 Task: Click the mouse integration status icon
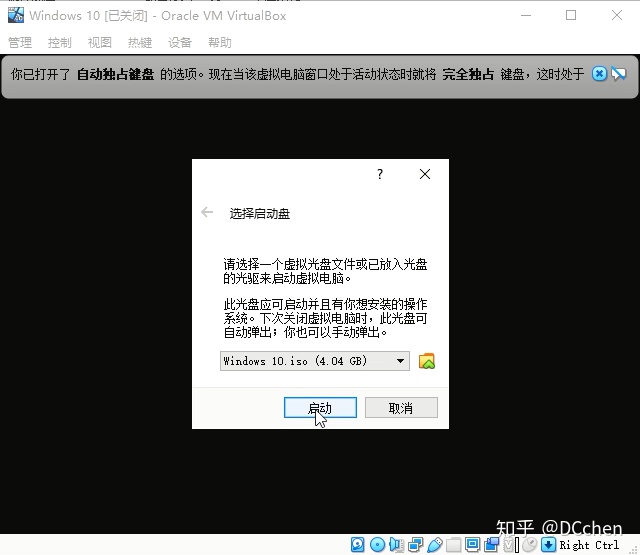(x=530, y=544)
